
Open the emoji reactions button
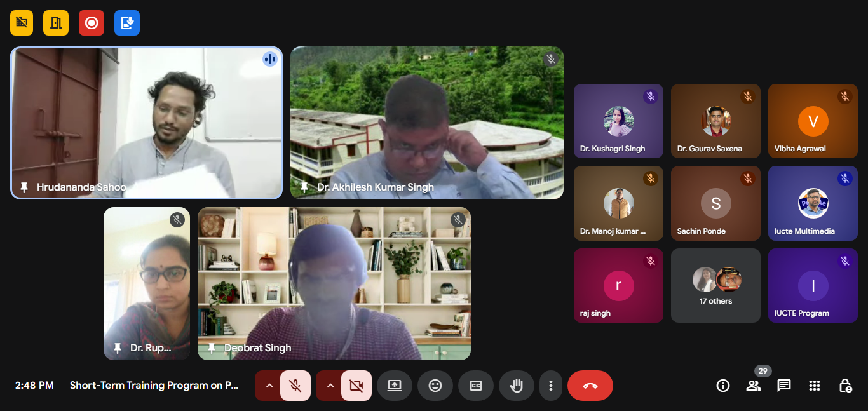pos(435,386)
